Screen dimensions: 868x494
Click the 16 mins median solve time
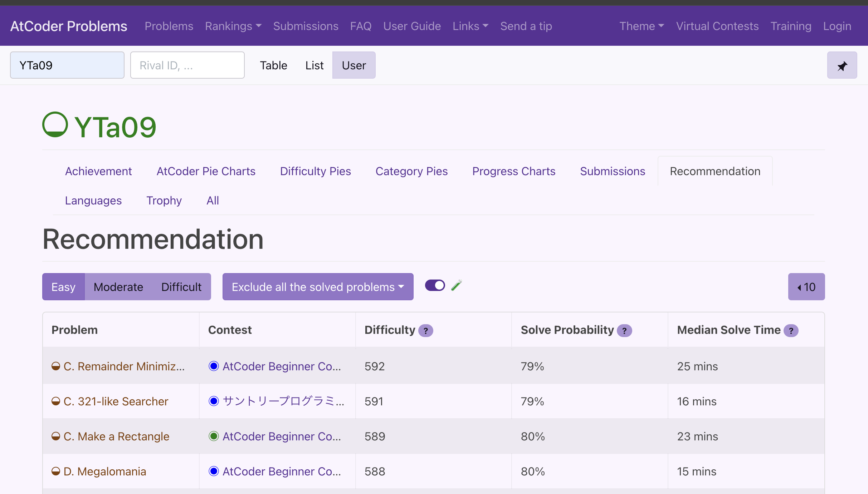pos(697,401)
